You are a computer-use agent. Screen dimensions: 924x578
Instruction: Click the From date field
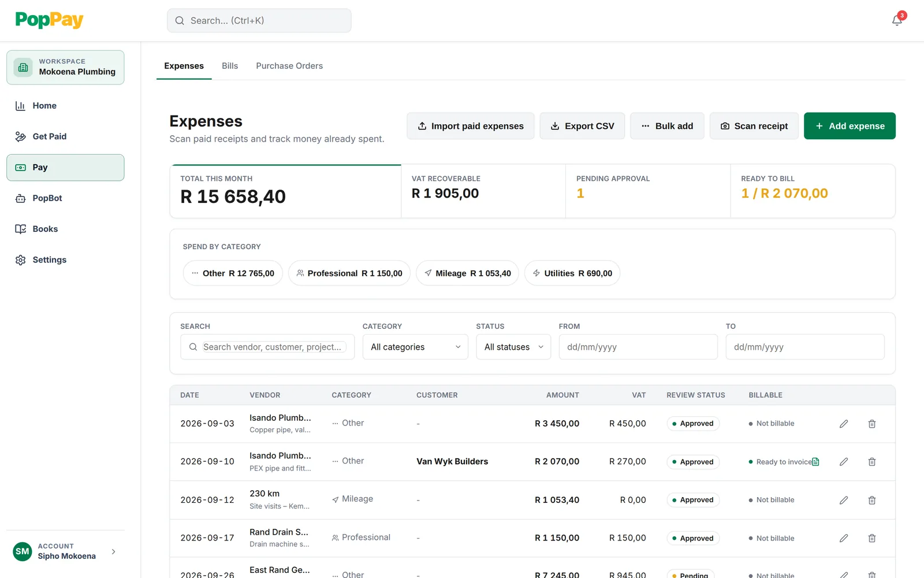[638, 347]
